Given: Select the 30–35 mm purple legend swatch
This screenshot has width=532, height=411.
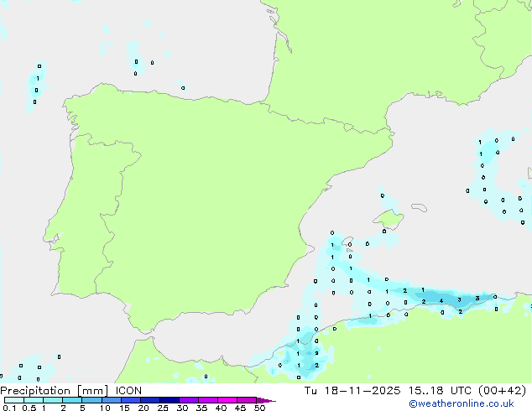Looking at the screenshot, I should (189, 400).
